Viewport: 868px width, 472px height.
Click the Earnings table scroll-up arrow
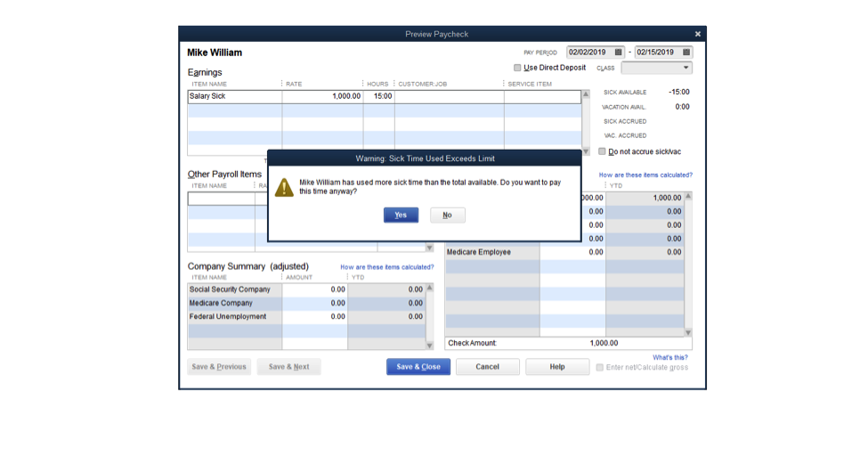pyautogui.click(x=585, y=94)
